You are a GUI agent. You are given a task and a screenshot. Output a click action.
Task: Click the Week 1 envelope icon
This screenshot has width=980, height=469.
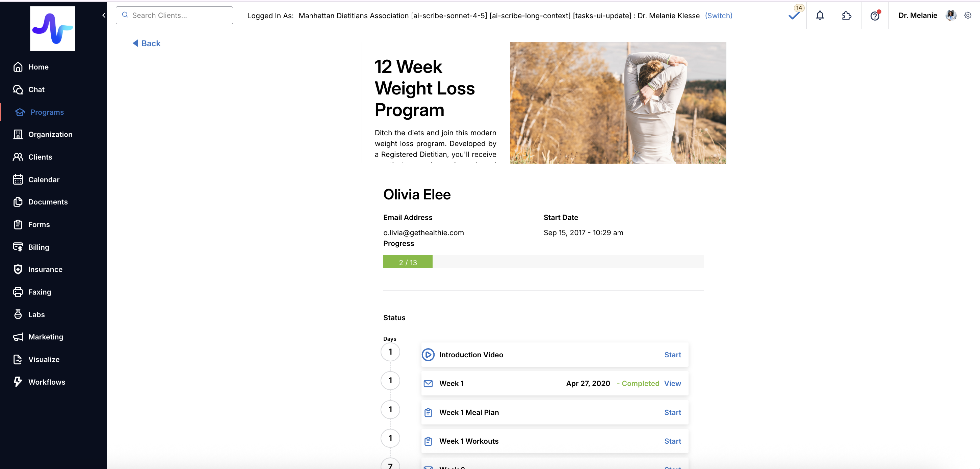tap(428, 384)
